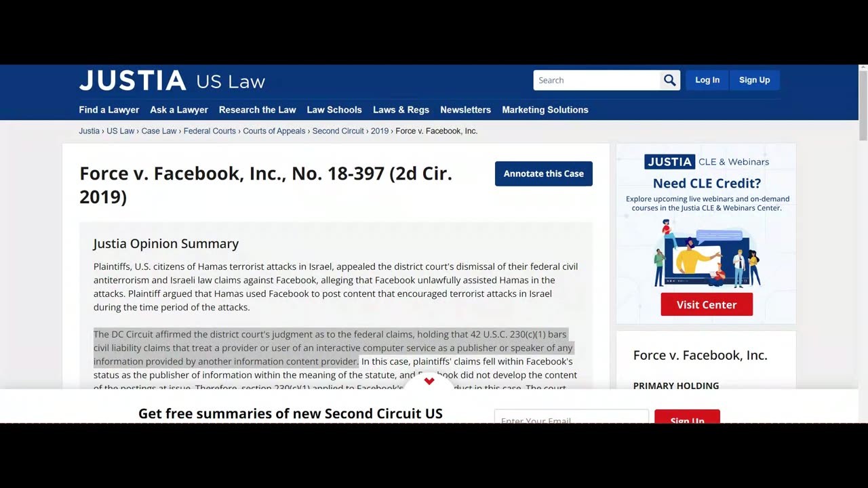Open the Research the Law menu
Screen dimensions: 868x488
pos(258,110)
